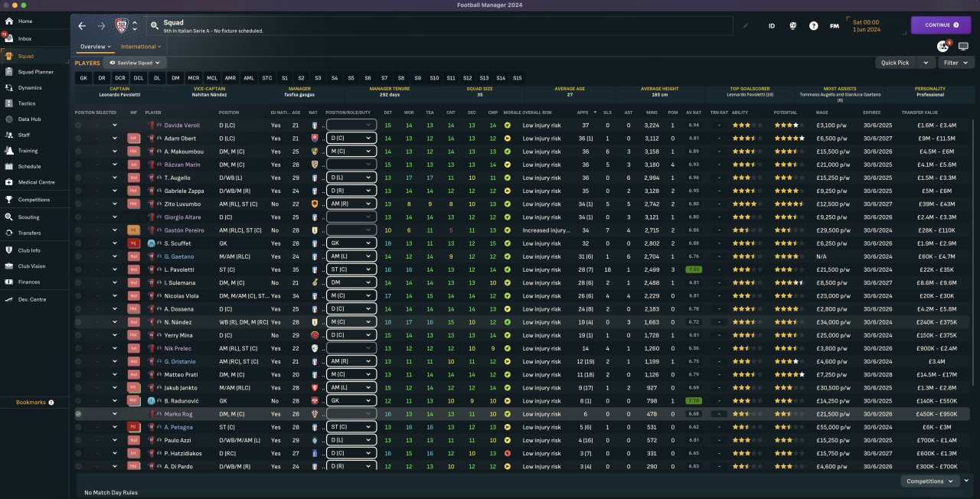980x499 pixels.
Task: Open Tactics sidebar icon
Action: click(x=8, y=103)
